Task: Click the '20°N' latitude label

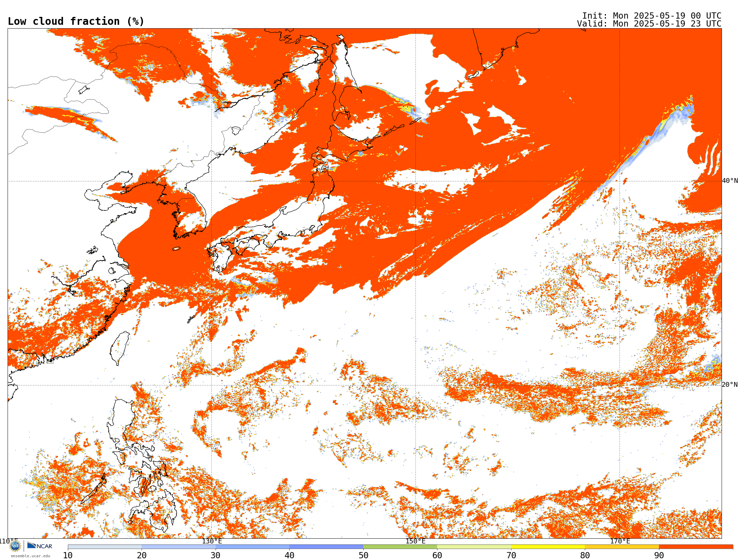Action: pos(730,385)
